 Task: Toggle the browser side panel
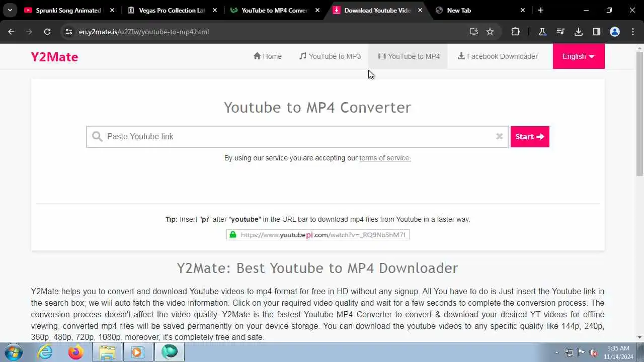[597, 32]
